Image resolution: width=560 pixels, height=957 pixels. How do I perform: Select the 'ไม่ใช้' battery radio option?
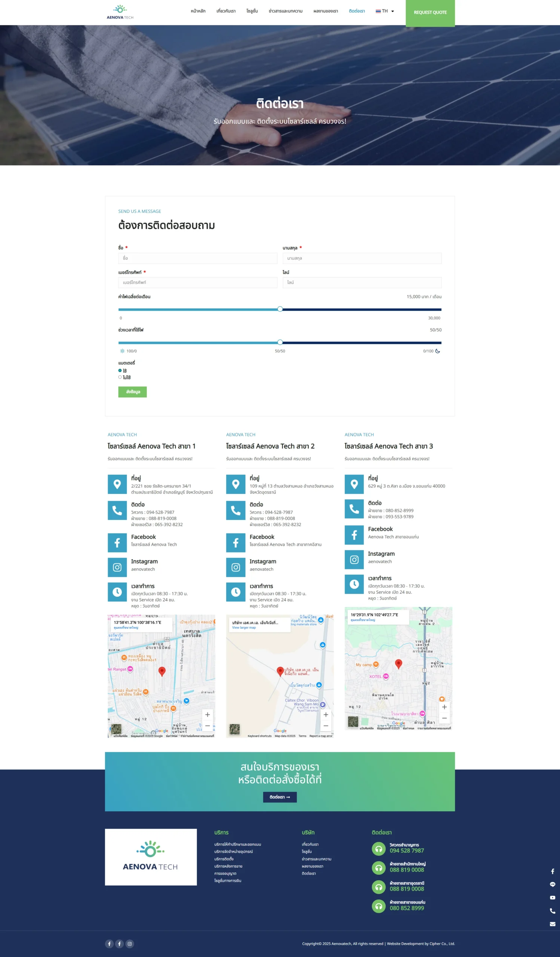pyautogui.click(x=120, y=377)
